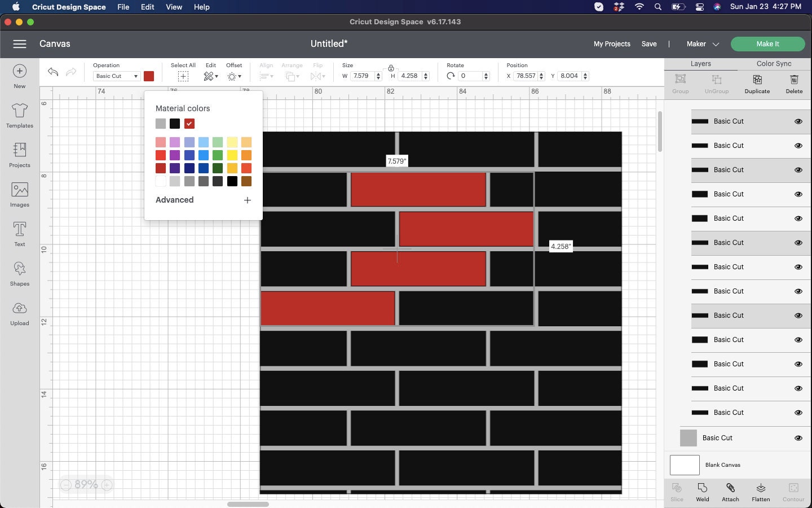Use the Weld tool at the bottom
The image size is (812, 508).
point(702,492)
